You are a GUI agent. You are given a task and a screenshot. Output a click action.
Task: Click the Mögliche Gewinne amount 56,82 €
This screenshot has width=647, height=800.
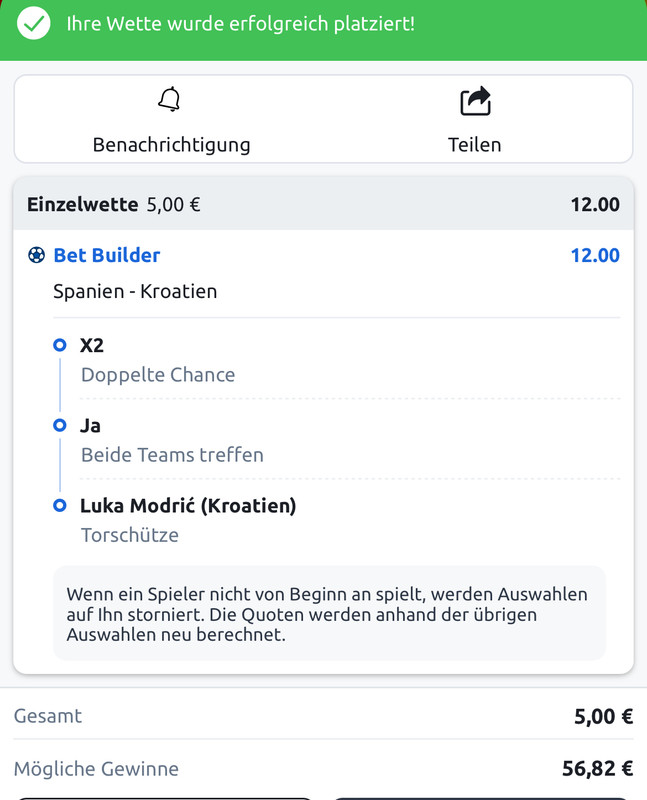pyautogui.click(x=598, y=769)
